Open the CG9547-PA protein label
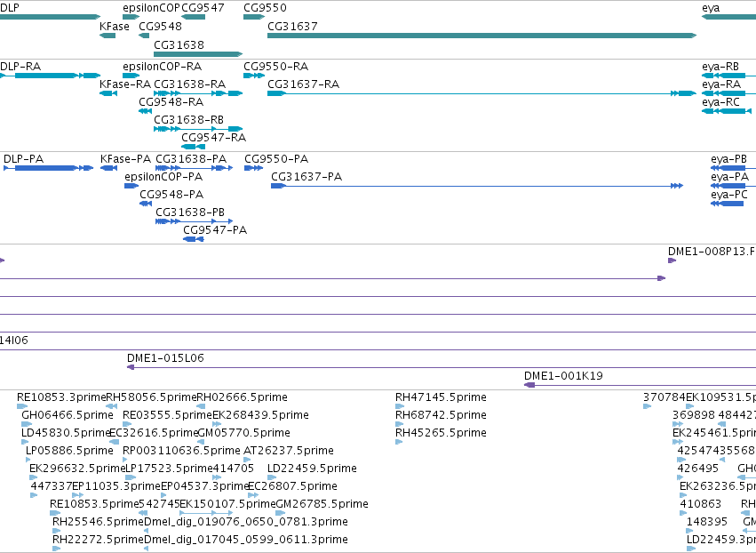 tap(215, 230)
